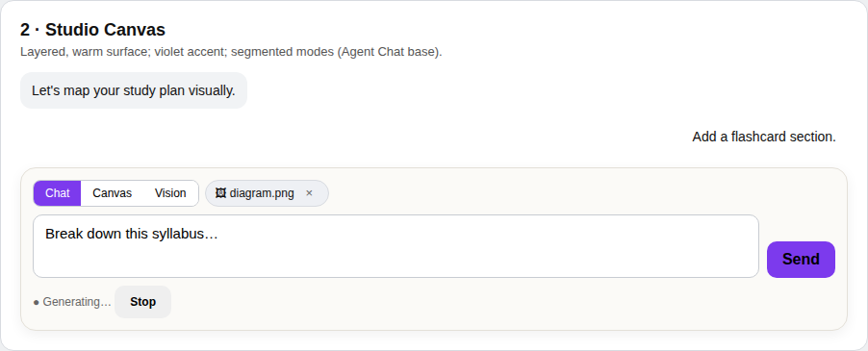Click the '2 · Studio Canvas' heading
Screen dimensions: 868x351
(x=93, y=29)
